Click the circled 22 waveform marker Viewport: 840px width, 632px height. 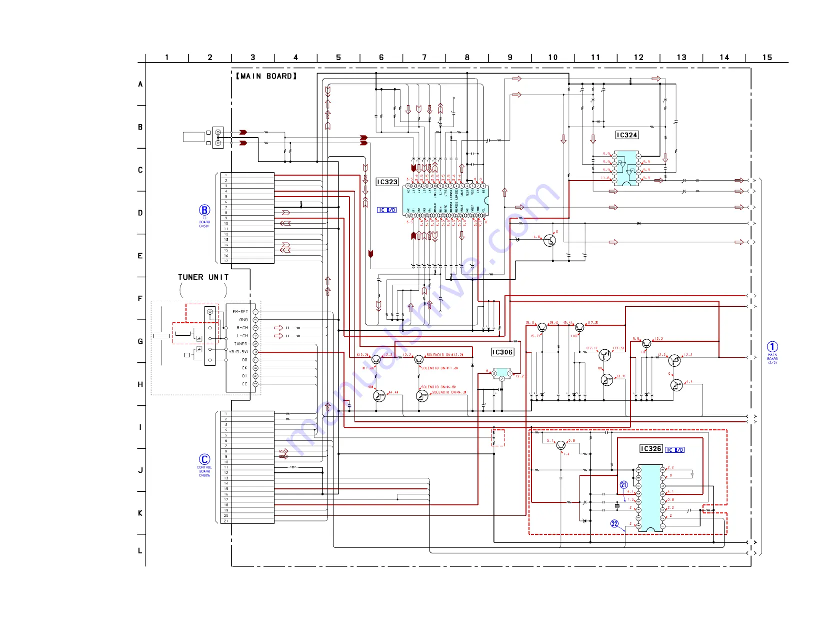point(614,524)
